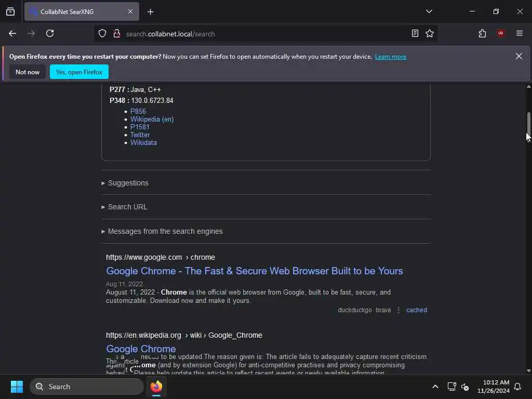View site security lock icon
The height and width of the screenshot is (399, 532).
117,34
